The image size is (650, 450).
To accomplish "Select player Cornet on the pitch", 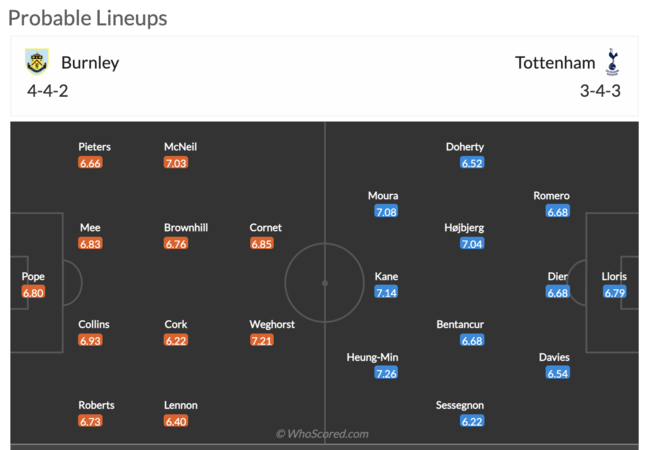I will [266, 228].
